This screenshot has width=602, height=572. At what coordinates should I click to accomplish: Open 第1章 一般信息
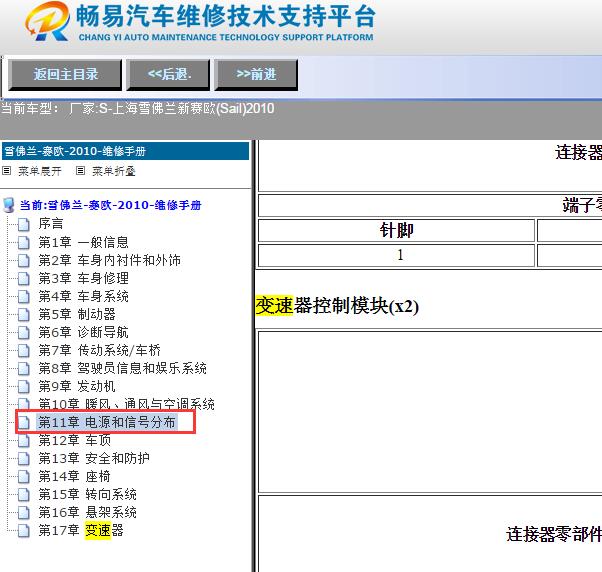coord(83,242)
